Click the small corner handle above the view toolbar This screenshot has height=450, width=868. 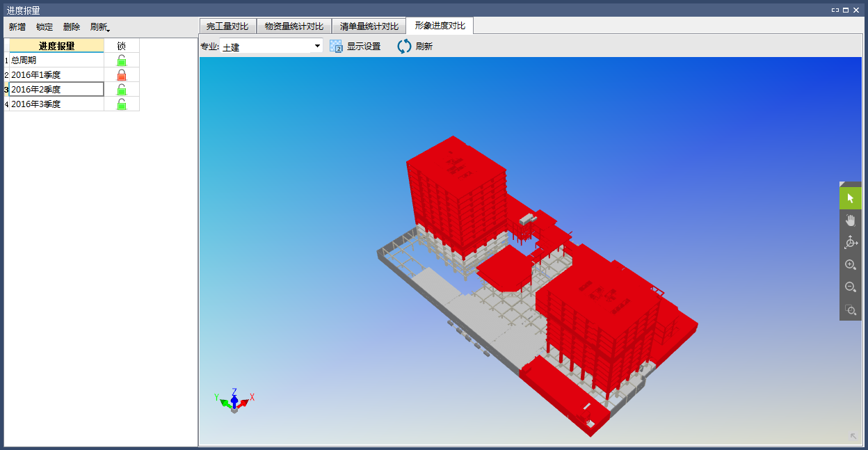[842, 184]
